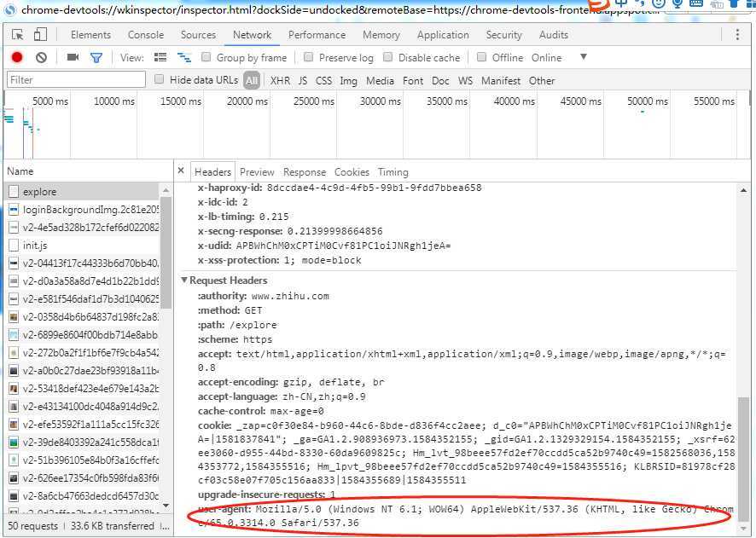756x538 pixels.
Task: Select the file icon of init.js
Action: pyautogui.click(x=14, y=246)
